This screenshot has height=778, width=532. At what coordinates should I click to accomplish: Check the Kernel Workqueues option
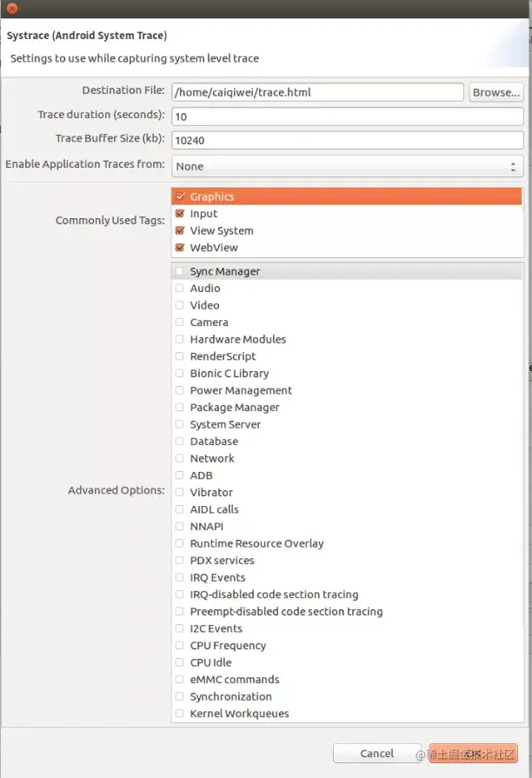coord(180,714)
